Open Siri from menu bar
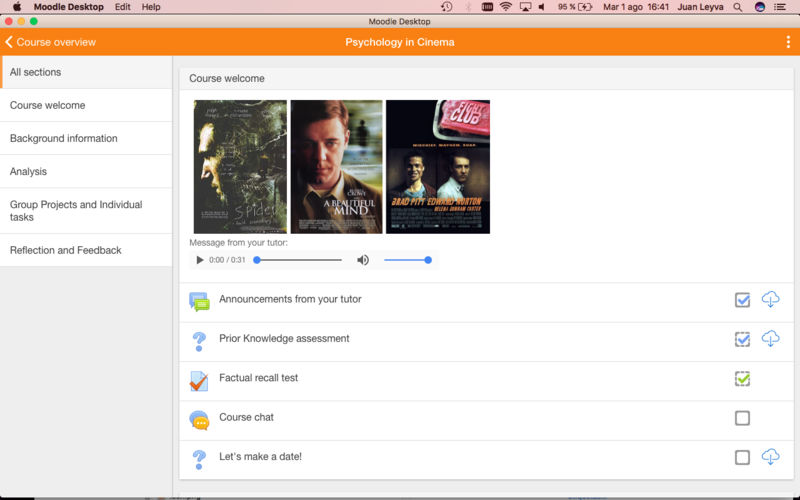Viewport: 800px width, 500px height. (760, 7)
